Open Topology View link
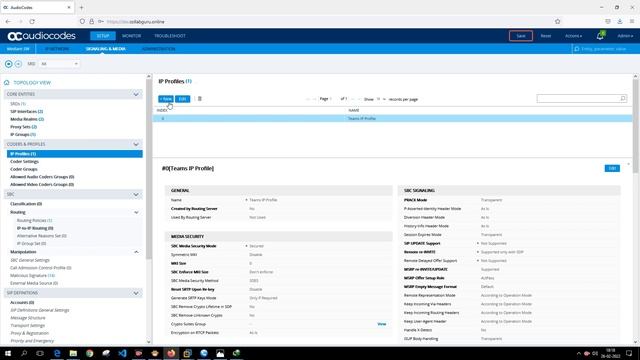The width and height of the screenshot is (640, 360). click(x=32, y=82)
